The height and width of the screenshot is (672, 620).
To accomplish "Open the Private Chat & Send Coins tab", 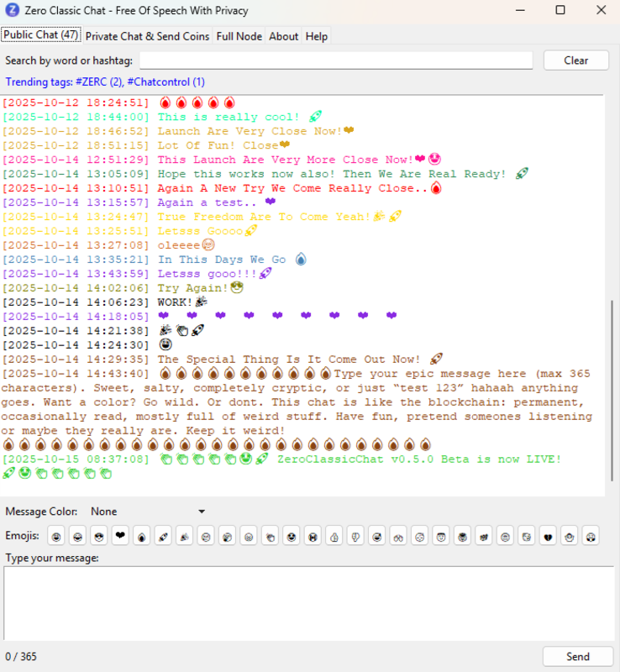I will tap(148, 36).
